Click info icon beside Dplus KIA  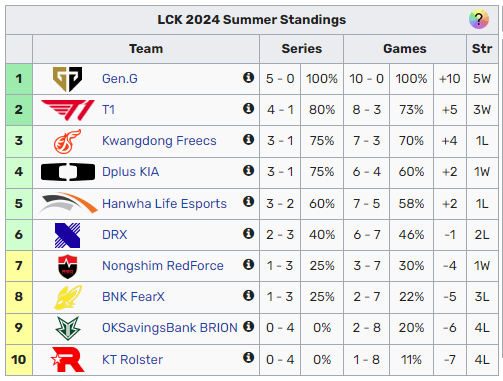click(x=248, y=170)
